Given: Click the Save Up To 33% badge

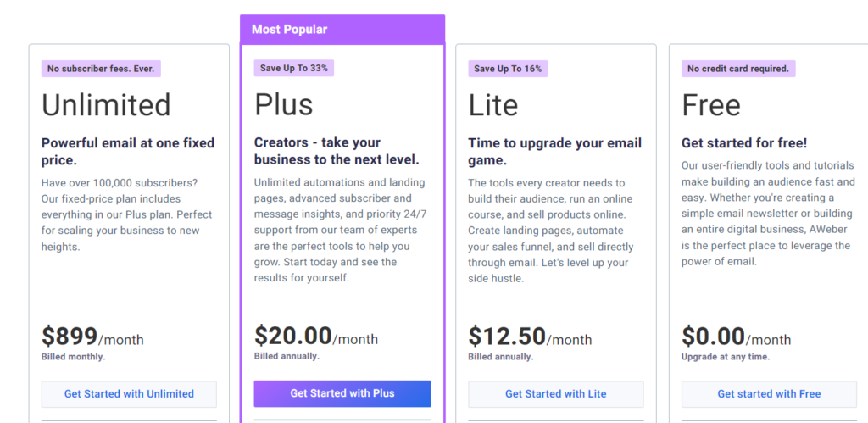Looking at the screenshot, I should click(294, 68).
